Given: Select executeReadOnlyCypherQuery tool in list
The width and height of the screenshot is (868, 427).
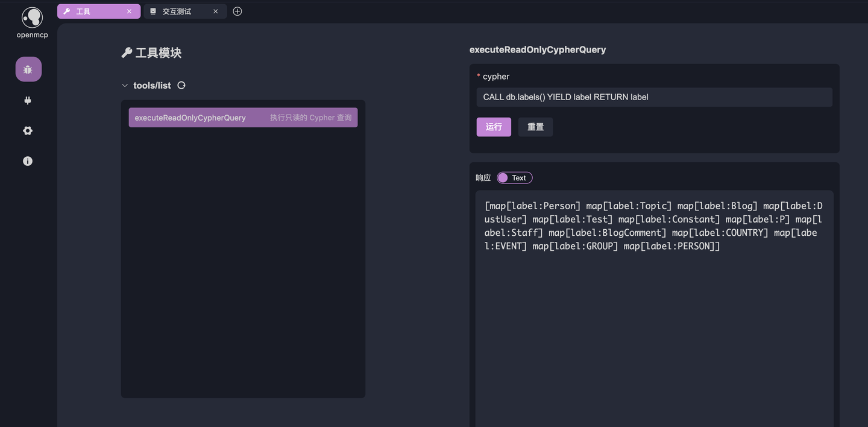Looking at the screenshot, I should coord(243,118).
